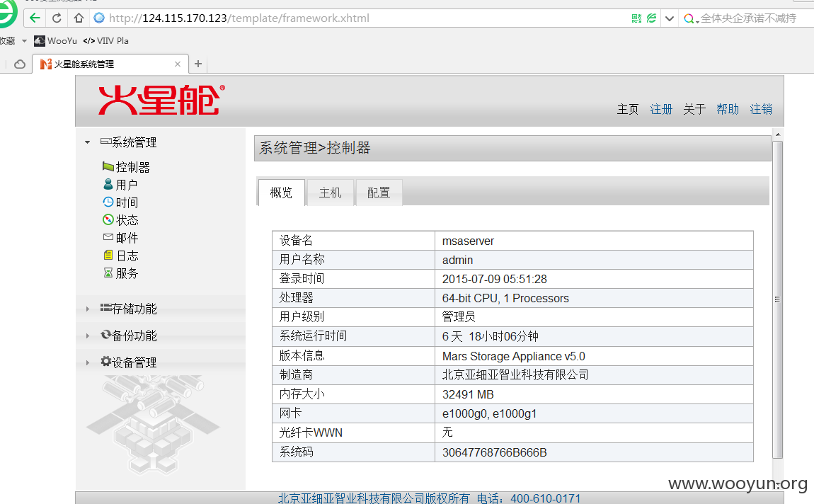The height and width of the screenshot is (504, 814).
Task: Open the 帮助 link
Action: 728,109
